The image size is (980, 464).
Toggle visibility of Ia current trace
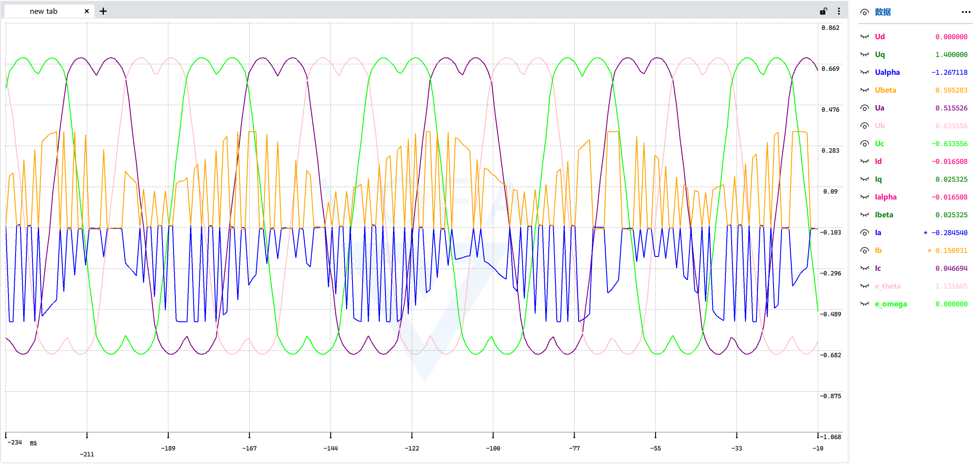[x=864, y=232]
